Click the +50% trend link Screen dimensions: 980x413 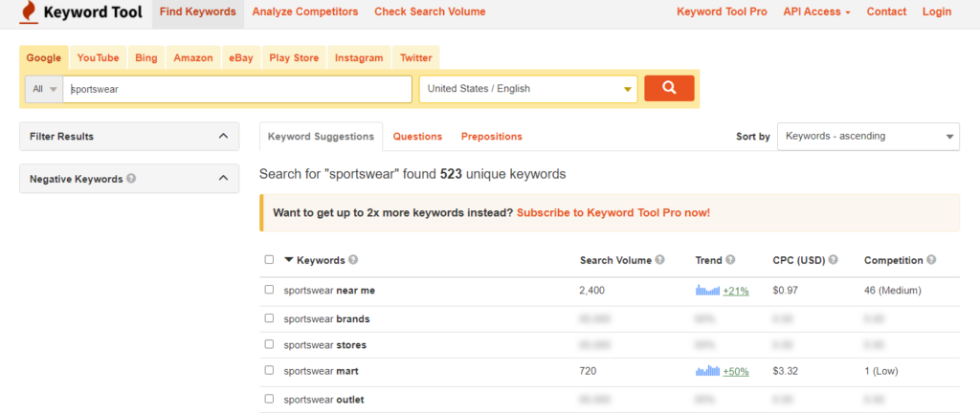point(736,371)
